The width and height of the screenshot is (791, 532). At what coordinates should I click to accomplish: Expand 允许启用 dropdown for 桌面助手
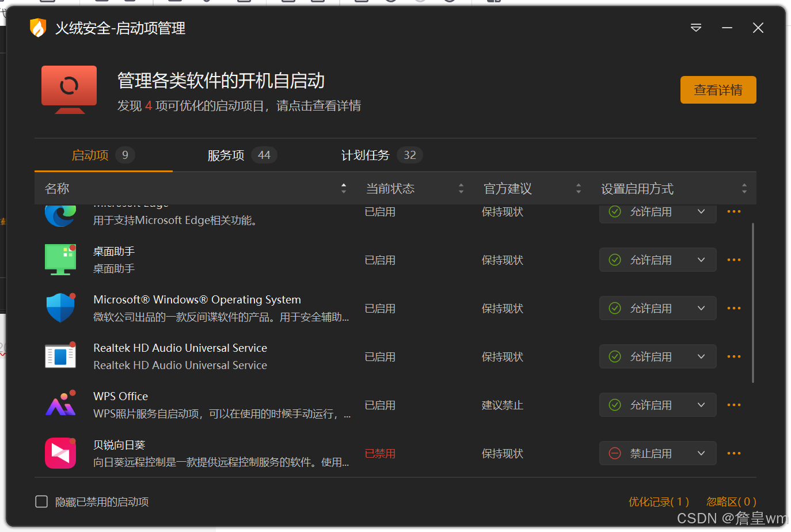click(658, 260)
